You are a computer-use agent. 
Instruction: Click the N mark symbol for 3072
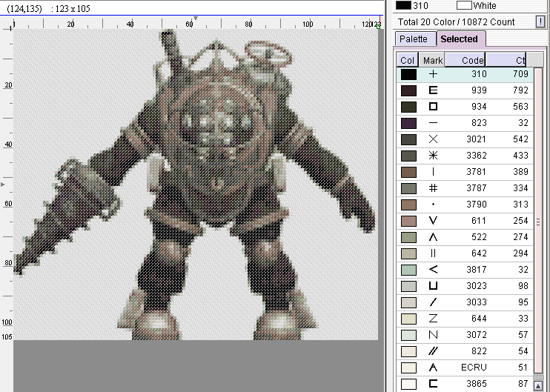coord(433,335)
